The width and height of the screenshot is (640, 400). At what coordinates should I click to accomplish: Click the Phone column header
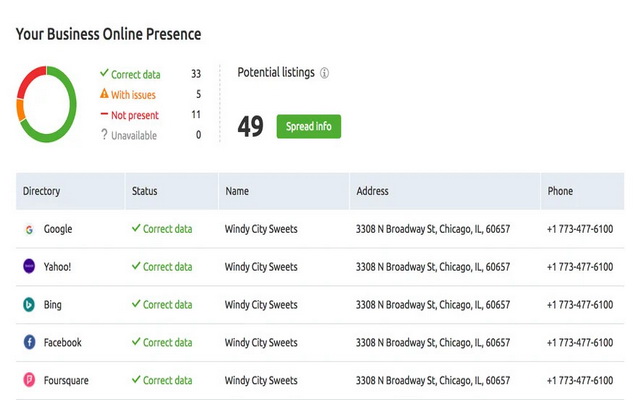[x=560, y=191]
